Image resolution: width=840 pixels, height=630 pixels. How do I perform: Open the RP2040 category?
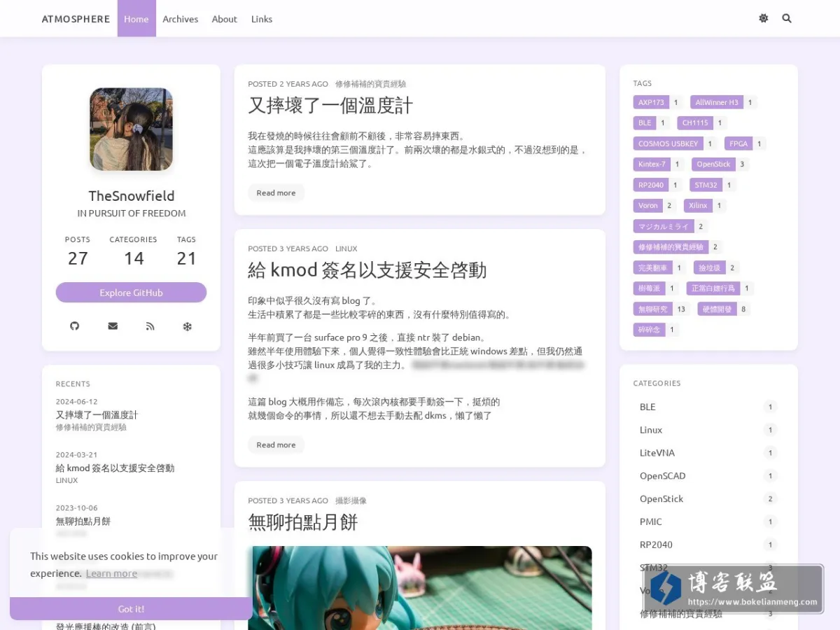pos(708,545)
